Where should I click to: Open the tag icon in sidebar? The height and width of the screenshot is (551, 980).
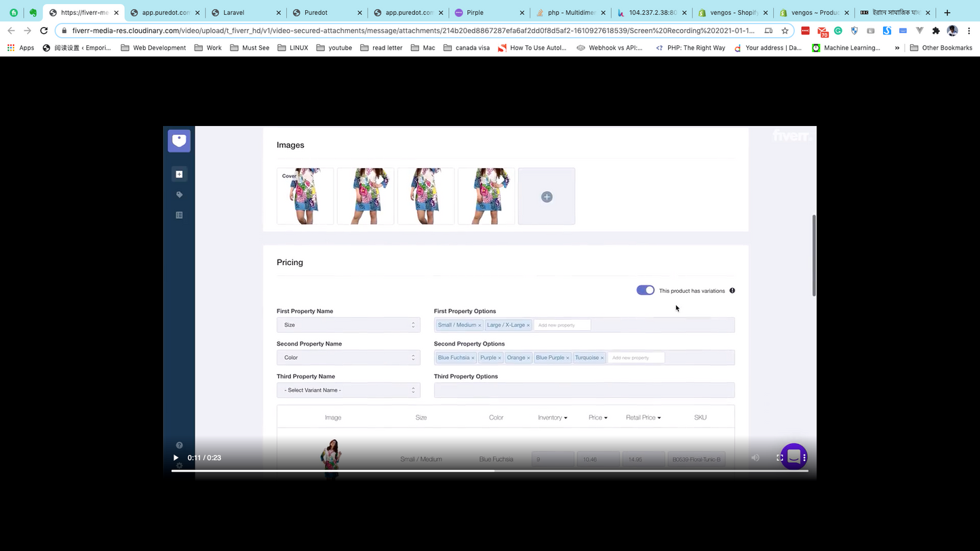tap(179, 195)
